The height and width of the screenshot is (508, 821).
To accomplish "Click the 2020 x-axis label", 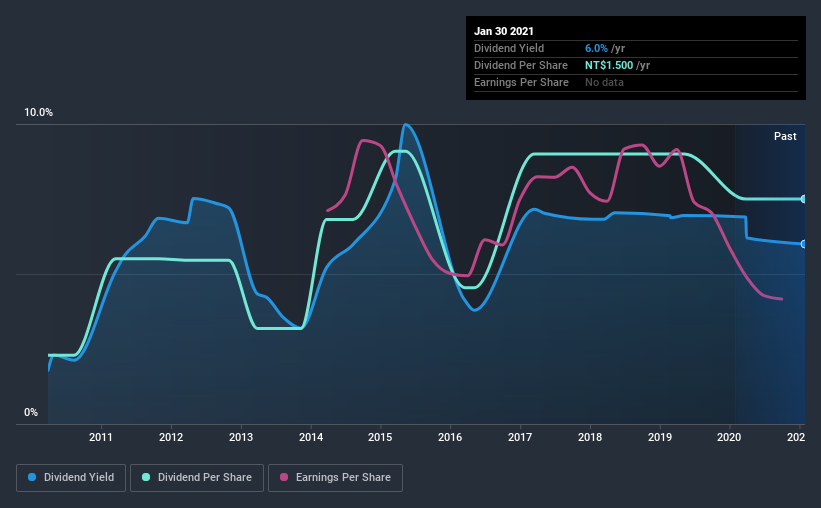I will [x=729, y=437].
